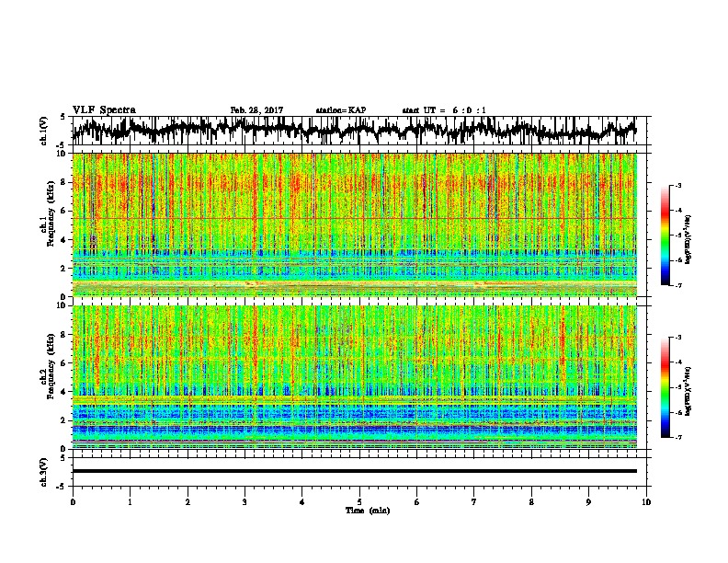Click the thick black ch.3 voltage line
728x563 pixels.
click(355, 471)
